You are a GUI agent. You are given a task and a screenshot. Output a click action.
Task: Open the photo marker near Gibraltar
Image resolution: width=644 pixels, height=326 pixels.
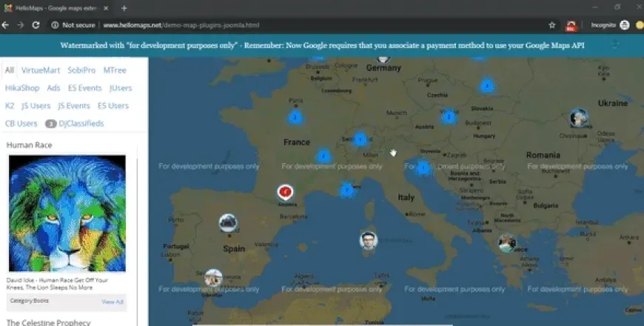[214, 278]
